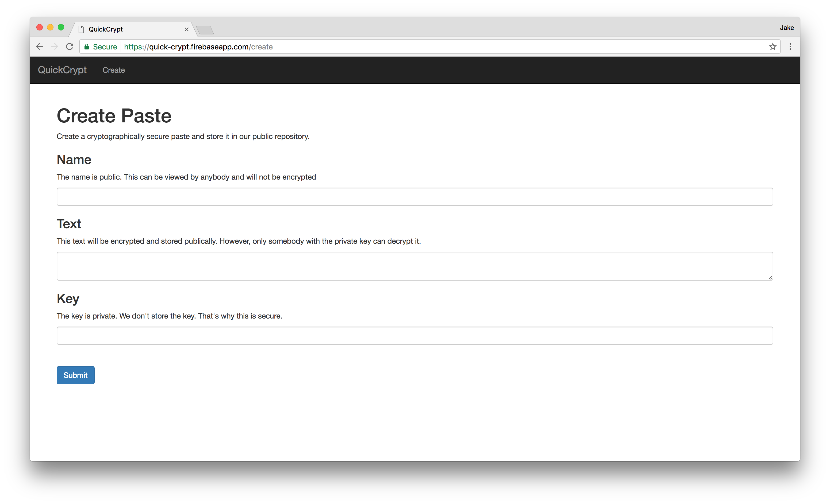Focus the Name input field
Screen dimensions: 830x504
[414, 197]
